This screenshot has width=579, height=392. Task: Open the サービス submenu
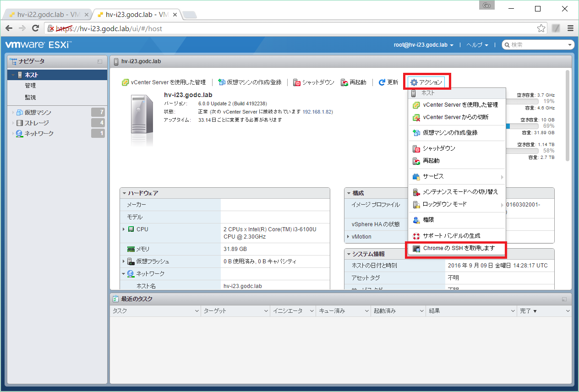point(457,176)
